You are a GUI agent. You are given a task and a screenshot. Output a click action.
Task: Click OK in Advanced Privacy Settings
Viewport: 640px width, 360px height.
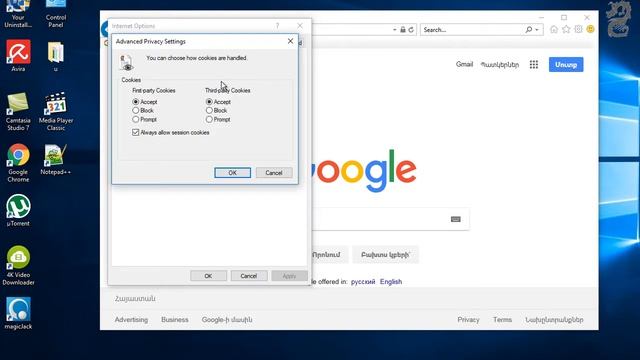[x=232, y=173]
